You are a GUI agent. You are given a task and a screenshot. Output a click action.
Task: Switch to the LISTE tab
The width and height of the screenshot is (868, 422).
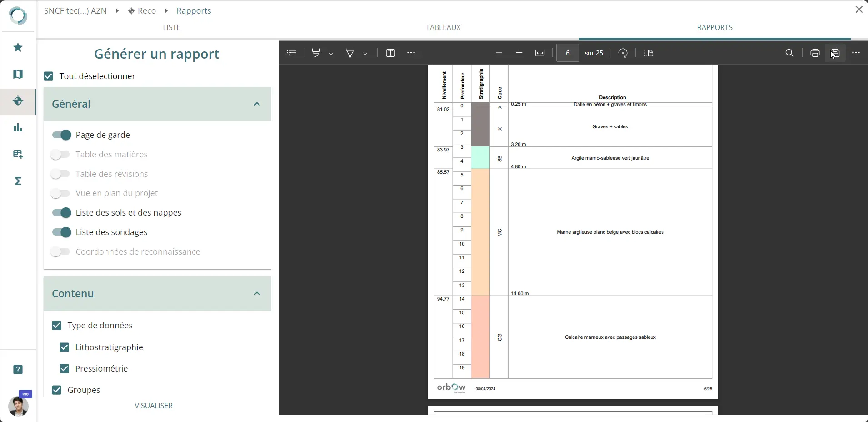tap(171, 27)
